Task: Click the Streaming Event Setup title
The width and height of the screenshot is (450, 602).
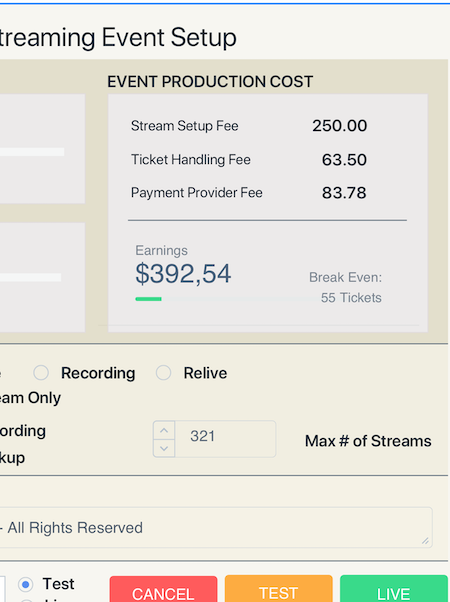Action: click(117, 37)
